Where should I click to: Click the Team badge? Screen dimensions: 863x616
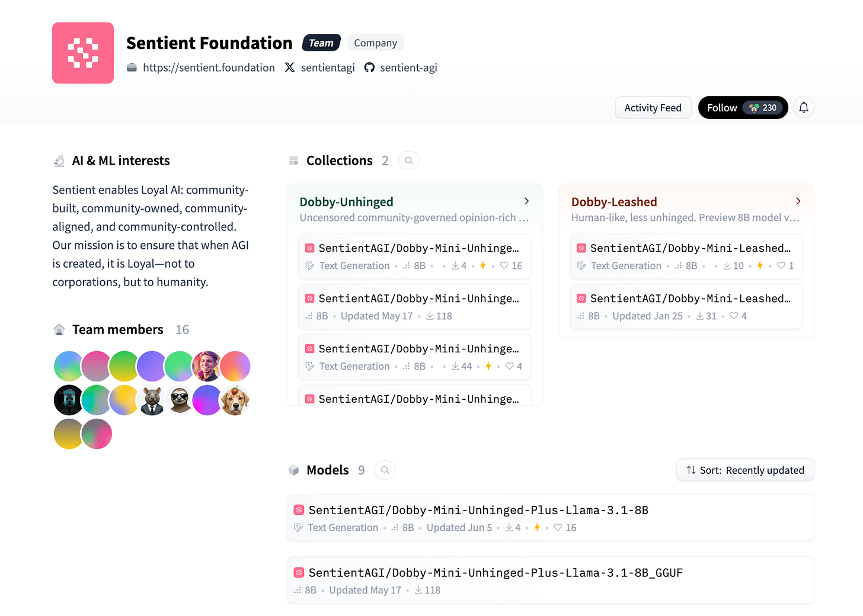pyautogui.click(x=321, y=43)
